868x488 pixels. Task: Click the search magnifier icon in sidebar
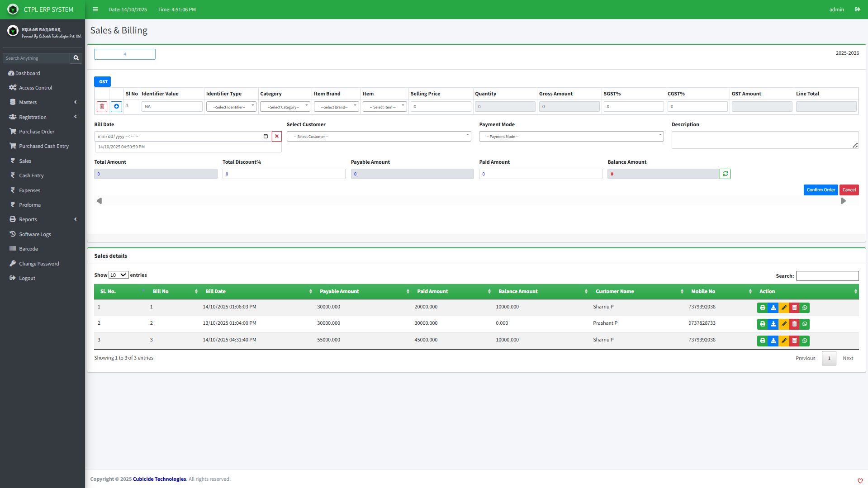click(76, 58)
